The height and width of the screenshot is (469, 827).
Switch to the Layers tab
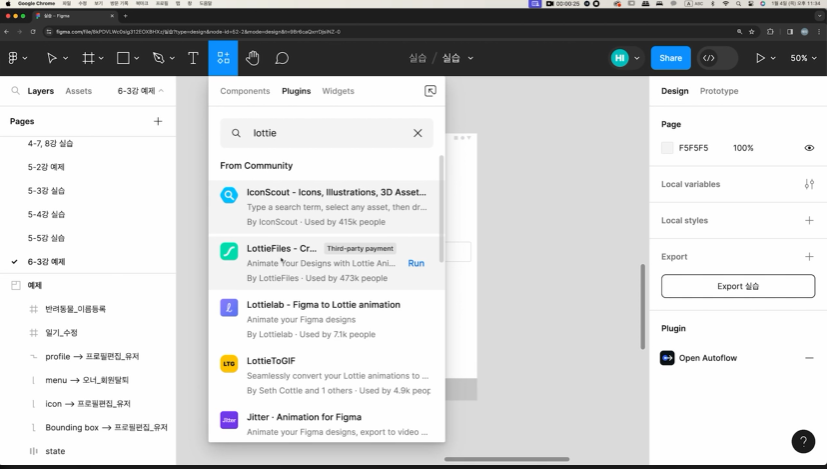[41, 91]
